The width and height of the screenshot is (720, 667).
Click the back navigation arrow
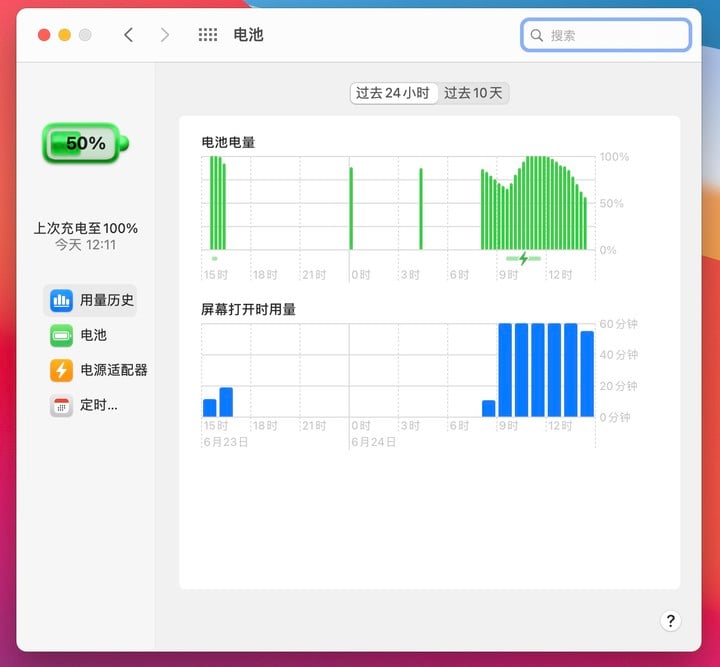tap(128, 35)
